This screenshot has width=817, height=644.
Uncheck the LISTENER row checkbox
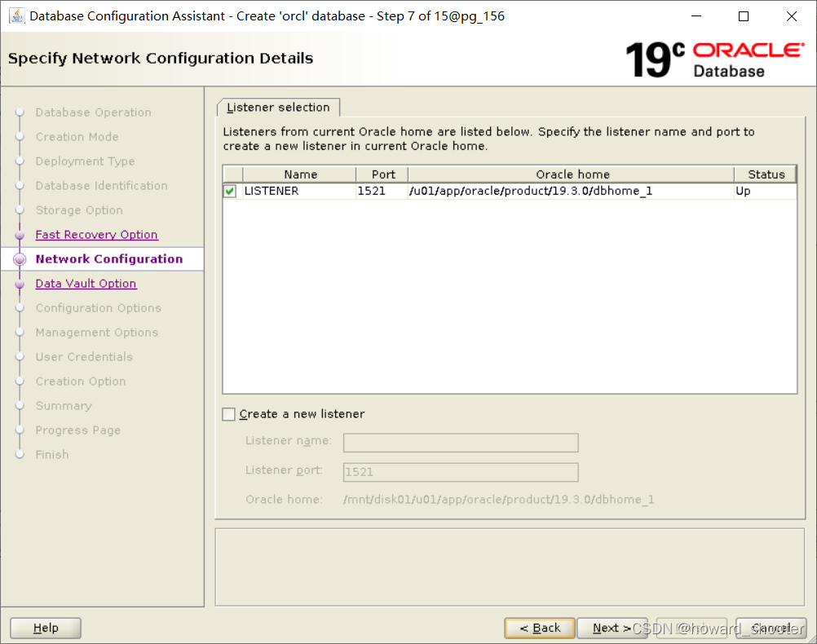click(x=230, y=192)
